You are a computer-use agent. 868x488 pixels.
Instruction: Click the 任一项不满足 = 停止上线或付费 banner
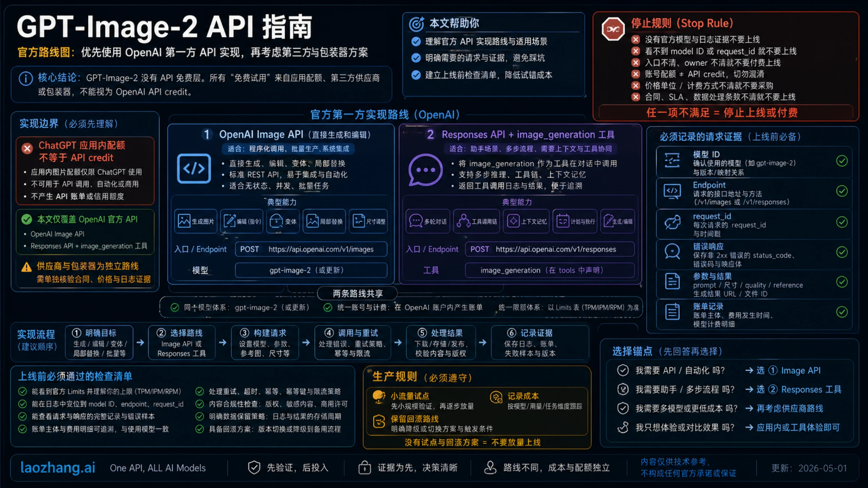click(726, 112)
